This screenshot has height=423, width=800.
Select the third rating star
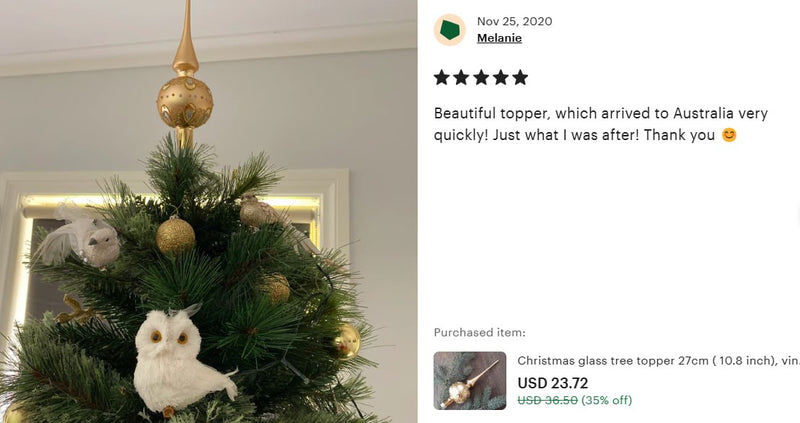(x=481, y=78)
